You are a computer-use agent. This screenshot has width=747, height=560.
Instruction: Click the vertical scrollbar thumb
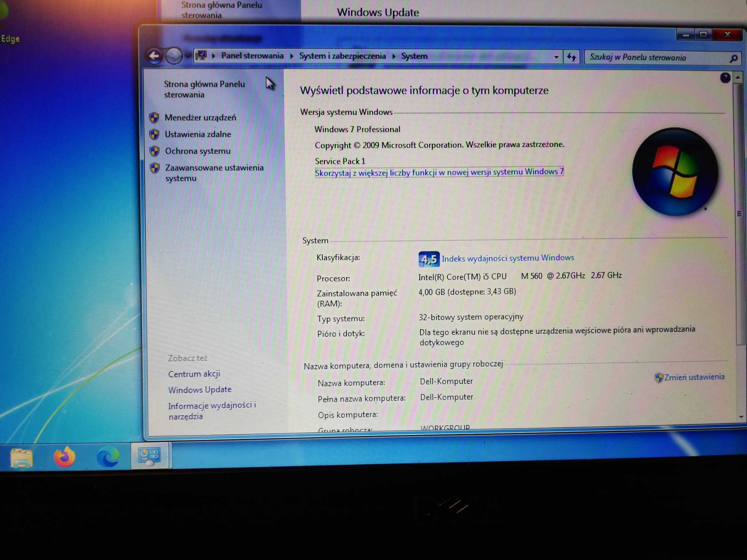click(739, 214)
